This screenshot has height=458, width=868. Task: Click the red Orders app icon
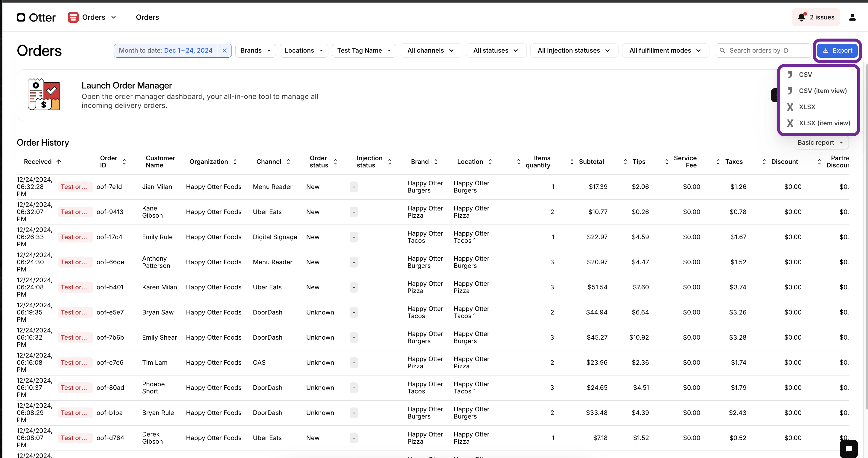coord(73,17)
